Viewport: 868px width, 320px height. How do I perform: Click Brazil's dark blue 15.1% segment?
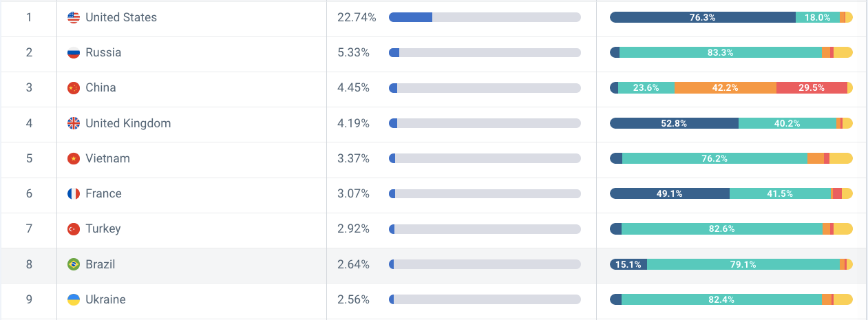628,264
